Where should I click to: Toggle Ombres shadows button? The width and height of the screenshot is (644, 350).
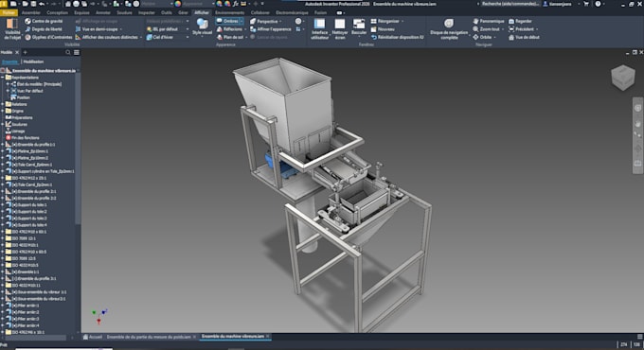(x=227, y=21)
